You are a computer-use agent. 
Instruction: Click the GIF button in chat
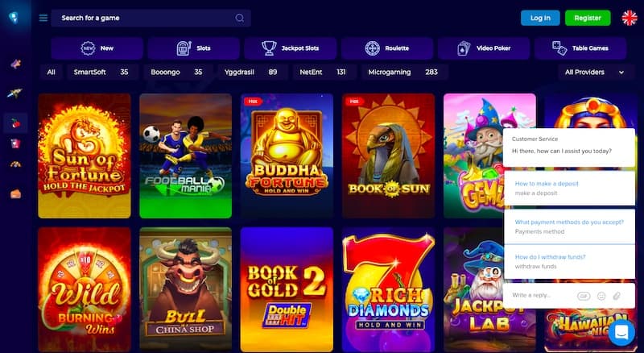(x=584, y=296)
